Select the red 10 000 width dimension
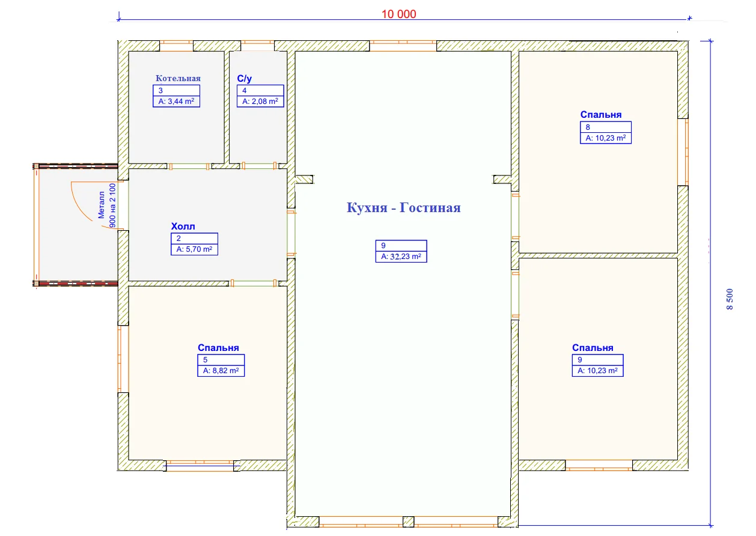 click(x=398, y=14)
